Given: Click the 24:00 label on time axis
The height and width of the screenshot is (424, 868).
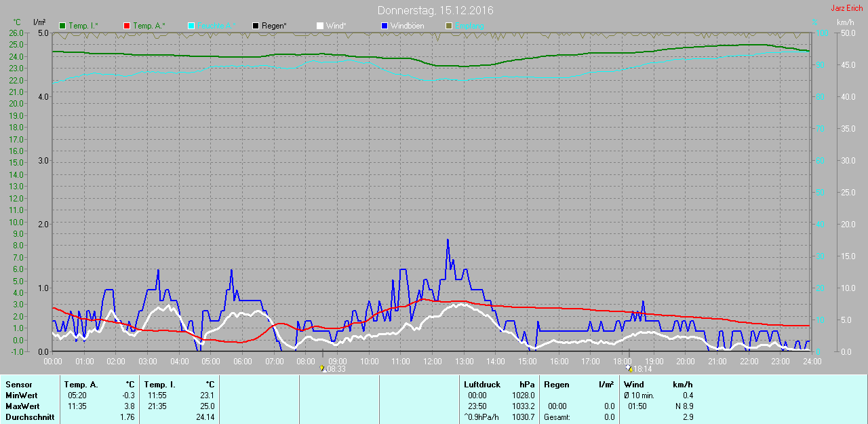Looking at the screenshot, I should pos(812,361).
